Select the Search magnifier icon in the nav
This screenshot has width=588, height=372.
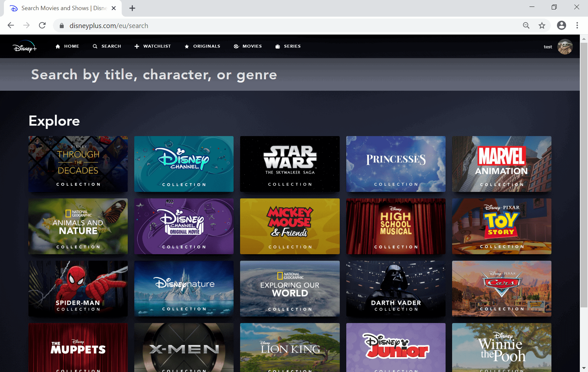[95, 46]
